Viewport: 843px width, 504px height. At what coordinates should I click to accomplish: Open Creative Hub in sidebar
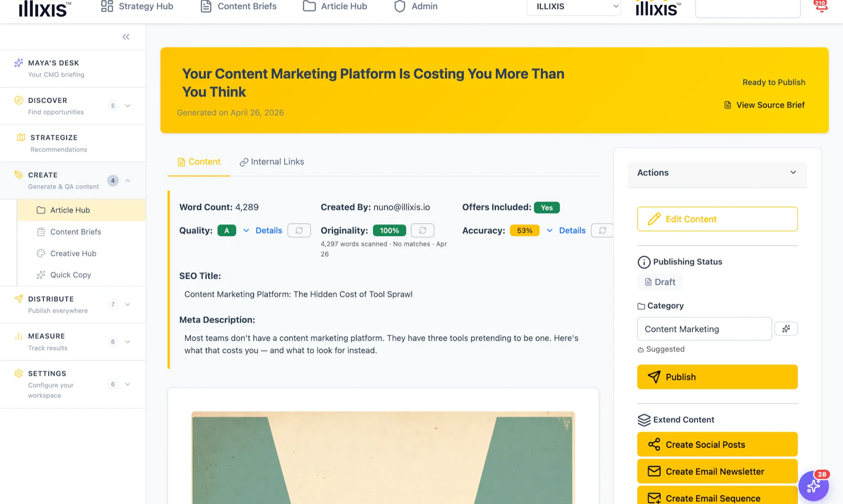point(73,253)
